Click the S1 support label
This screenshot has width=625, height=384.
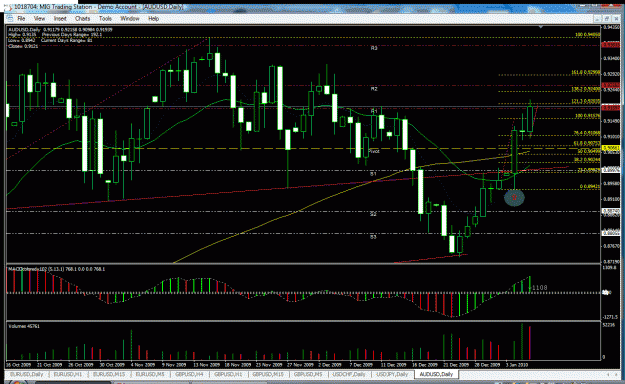tap(373, 174)
